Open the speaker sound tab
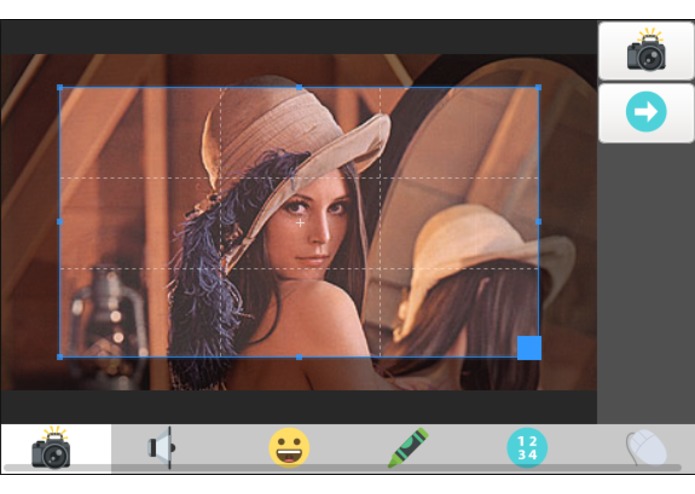Viewport: 695px width, 494px height. tap(161, 447)
